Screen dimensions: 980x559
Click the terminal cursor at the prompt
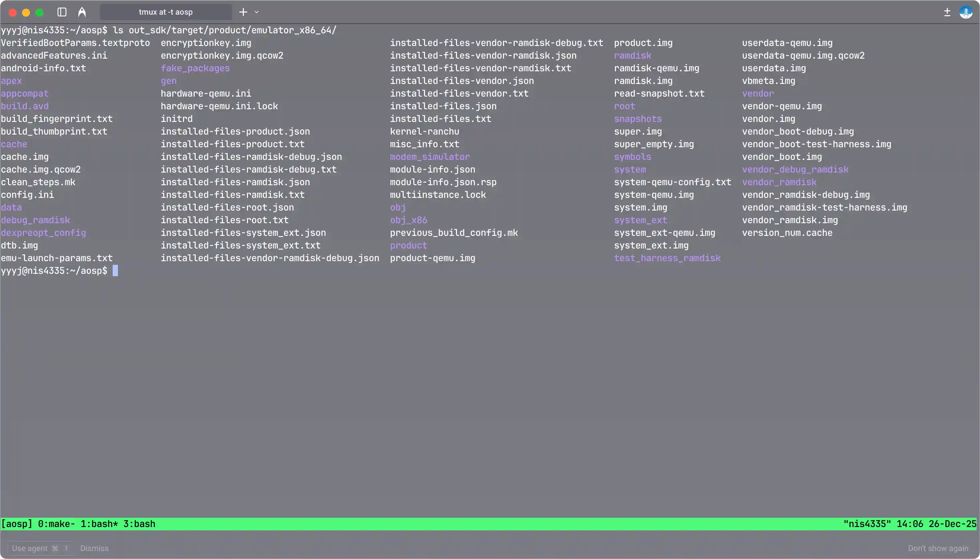pyautogui.click(x=115, y=271)
